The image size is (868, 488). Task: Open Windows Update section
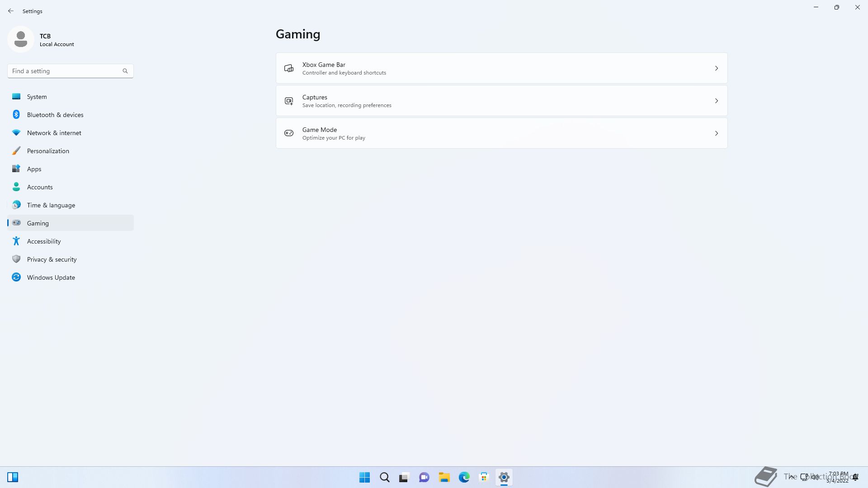(71, 277)
